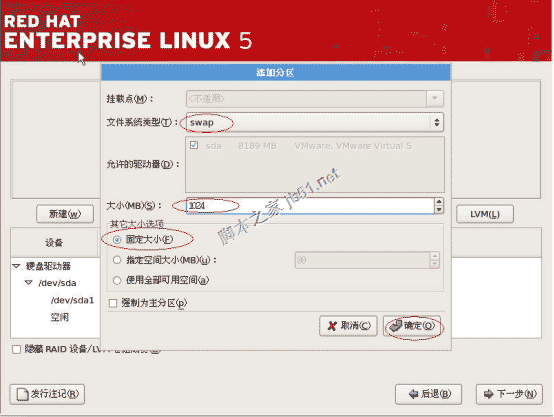Click the add partition dialog title bar
This screenshot has width=554, height=417.
coord(276,72)
